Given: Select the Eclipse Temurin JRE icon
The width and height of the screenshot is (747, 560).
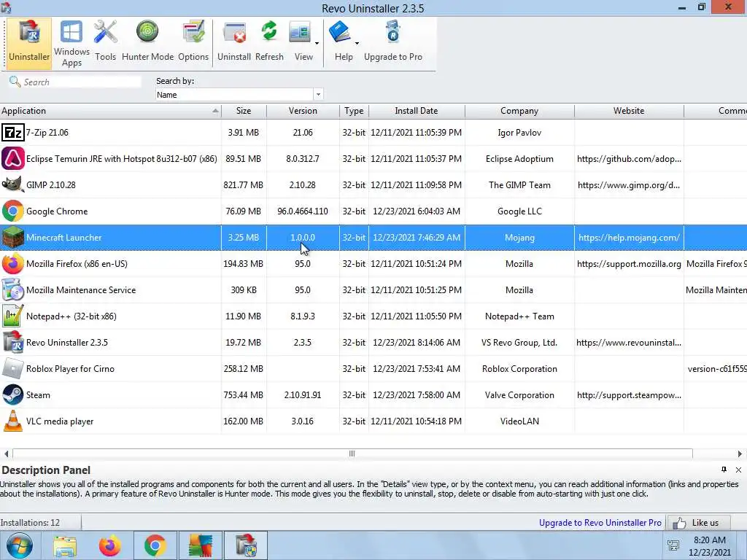Looking at the screenshot, I should (x=13, y=158).
